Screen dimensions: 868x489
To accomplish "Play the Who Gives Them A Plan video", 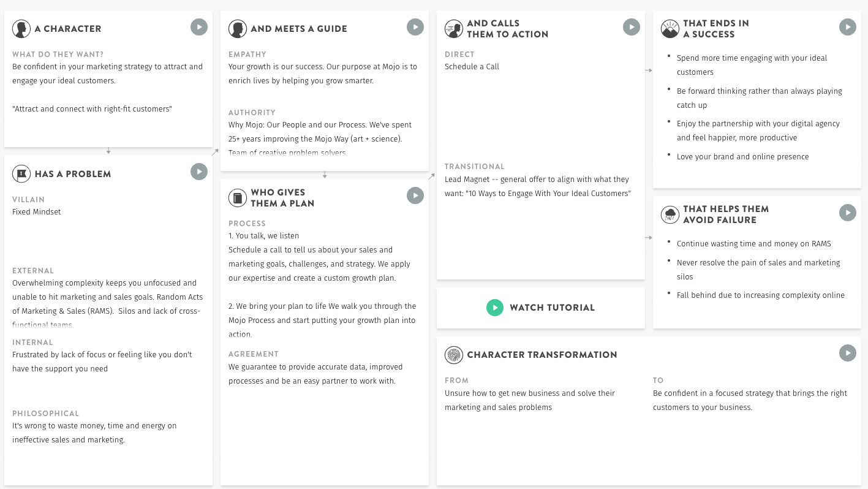I will 415,195.
